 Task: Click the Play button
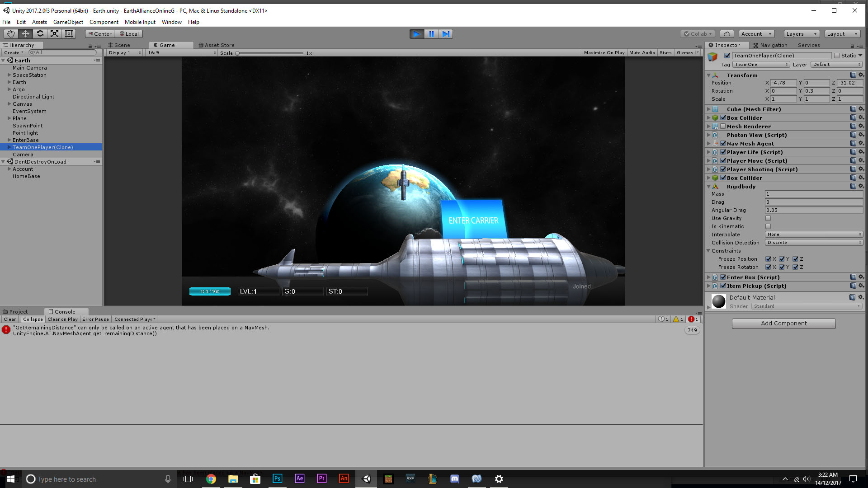(416, 34)
